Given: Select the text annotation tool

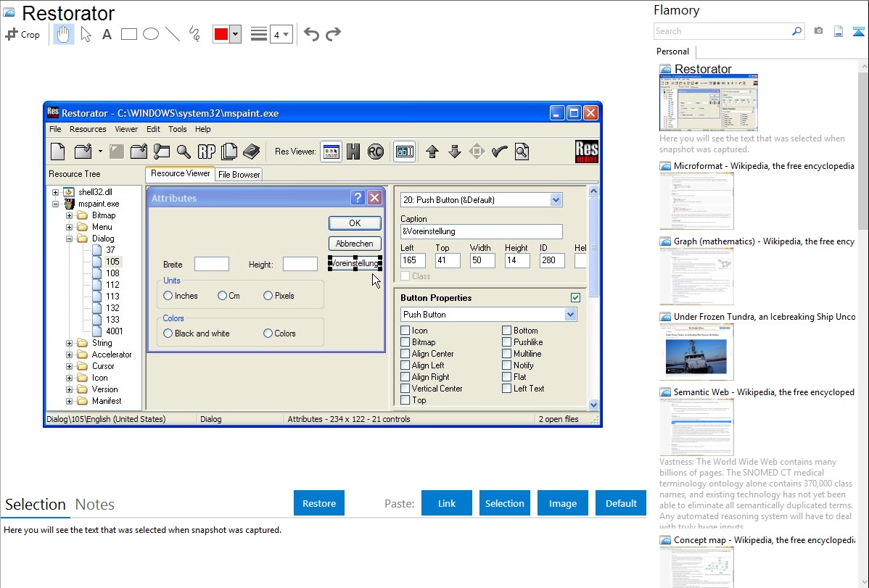Looking at the screenshot, I should (107, 34).
